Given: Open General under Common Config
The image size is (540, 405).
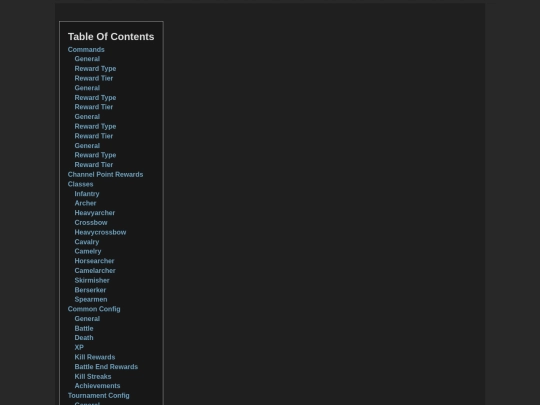Looking at the screenshot, I should (x=87, y=319).
